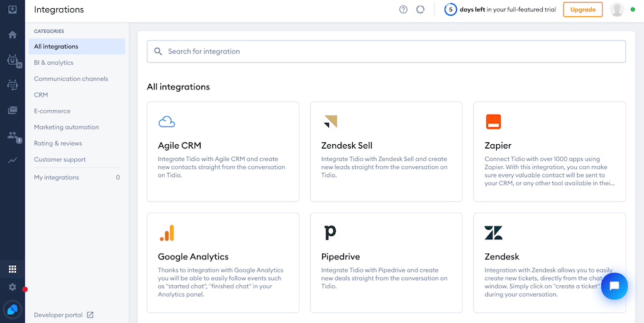
Task: Click the Agile CRM description text
Action: point(221,167)
